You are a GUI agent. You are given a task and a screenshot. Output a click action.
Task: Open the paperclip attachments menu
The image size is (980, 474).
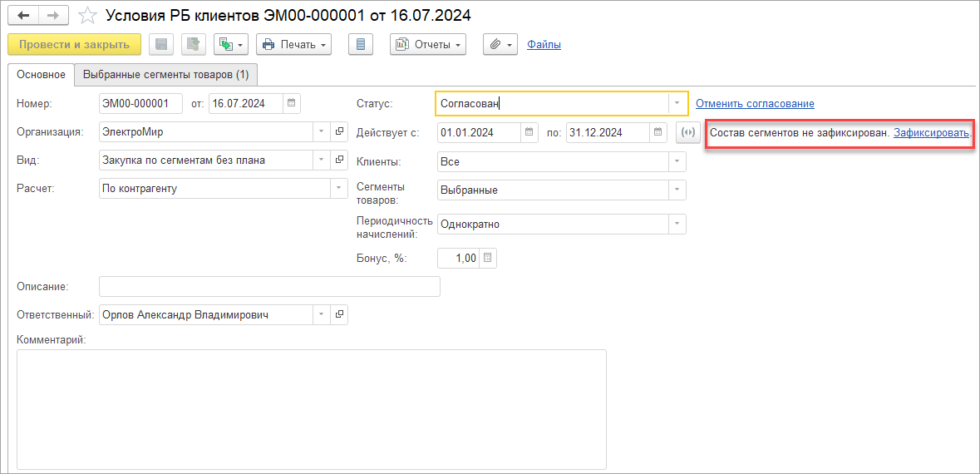pyautogui.click(x=500, y=44)
